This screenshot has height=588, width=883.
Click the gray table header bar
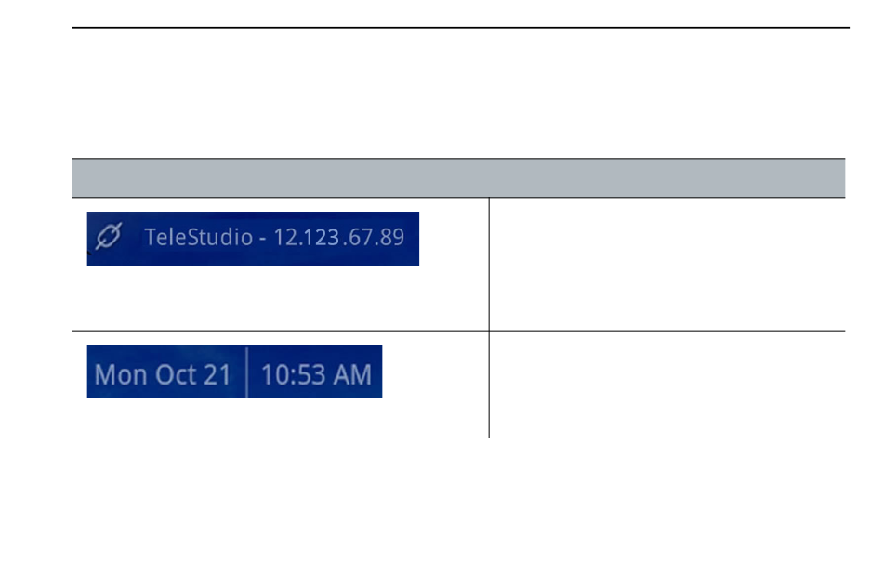pos(458,178)
